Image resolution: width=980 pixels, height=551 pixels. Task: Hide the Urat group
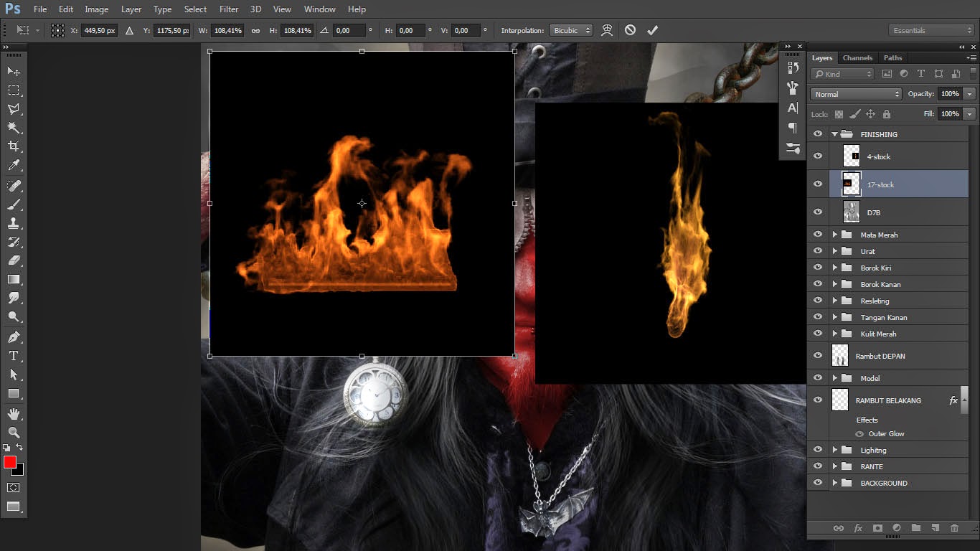click(817, 251)
